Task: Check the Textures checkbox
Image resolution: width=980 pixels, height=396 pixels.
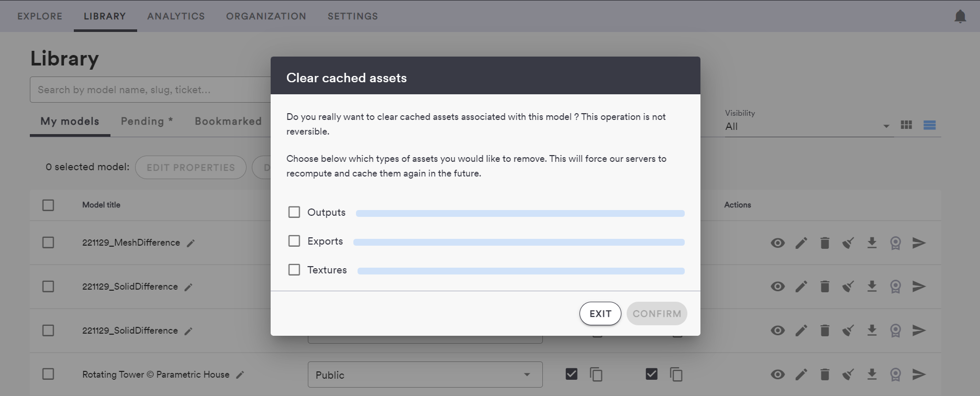Action: tap(294, 270)
